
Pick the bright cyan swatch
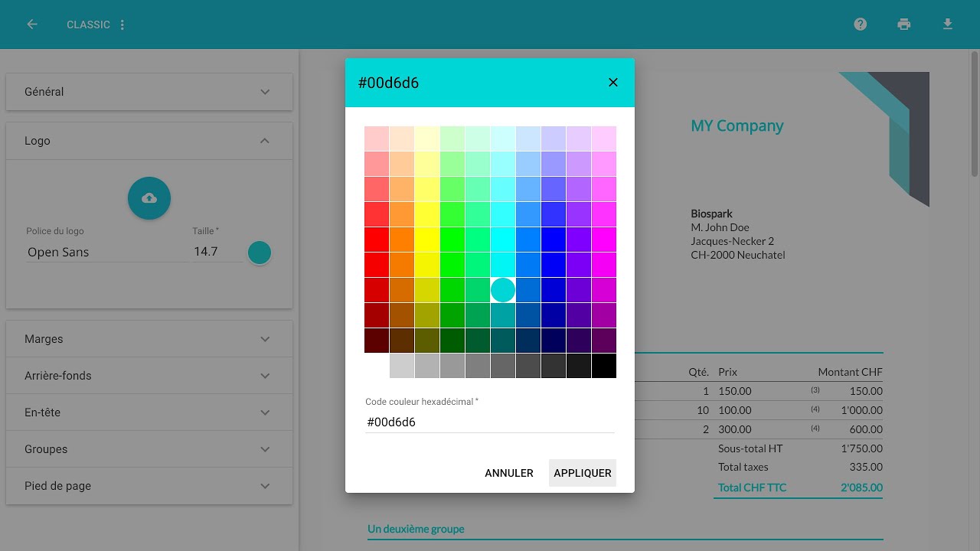(x=503, y=240)
